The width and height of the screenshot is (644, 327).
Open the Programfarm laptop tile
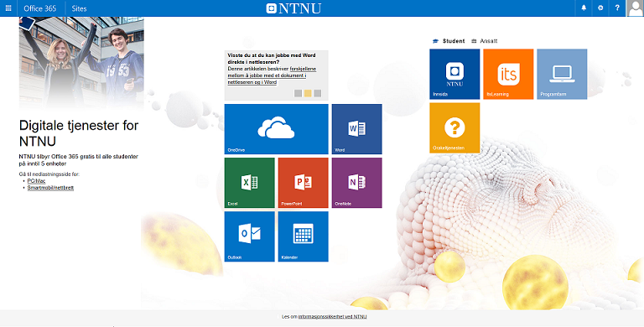(562, 74)
